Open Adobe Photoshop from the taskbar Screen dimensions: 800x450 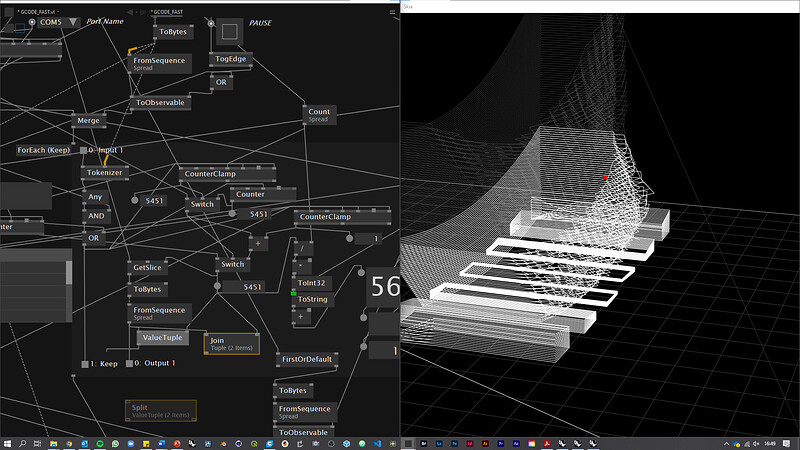(x=455, y=444)
